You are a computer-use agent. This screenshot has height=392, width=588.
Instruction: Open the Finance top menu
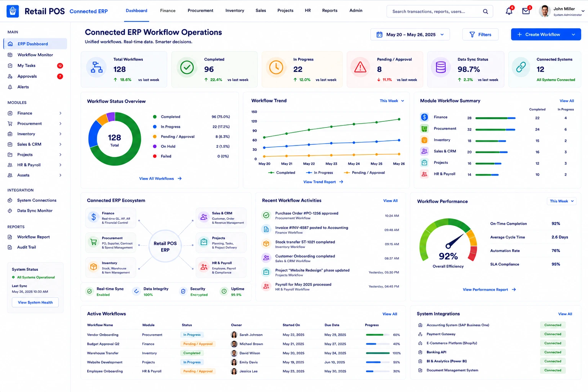coord(168,11)
